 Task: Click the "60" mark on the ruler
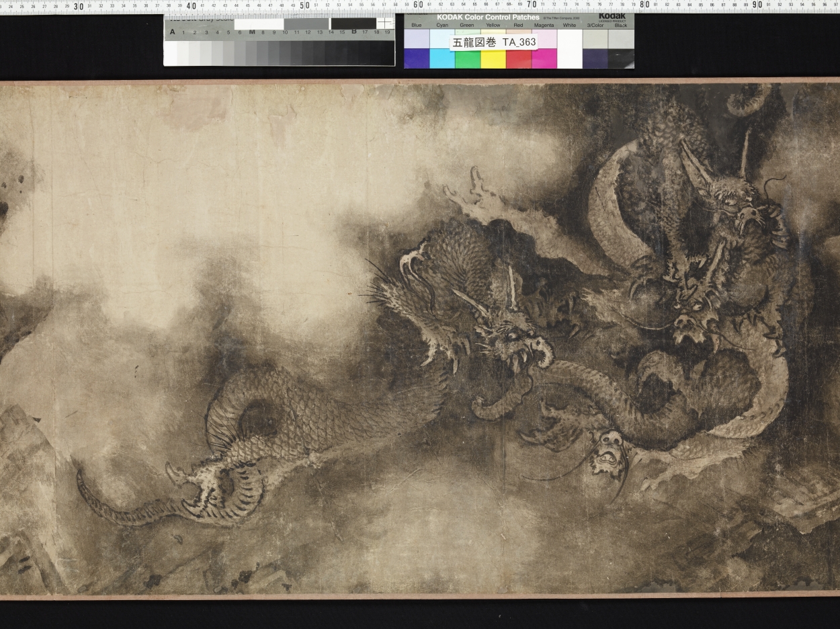point(418,5)
